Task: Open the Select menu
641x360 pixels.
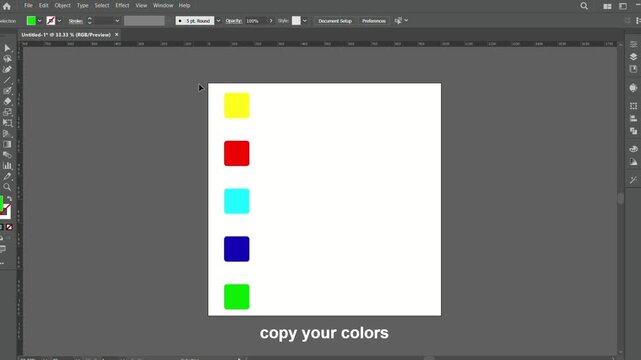Action: (102, 6)
